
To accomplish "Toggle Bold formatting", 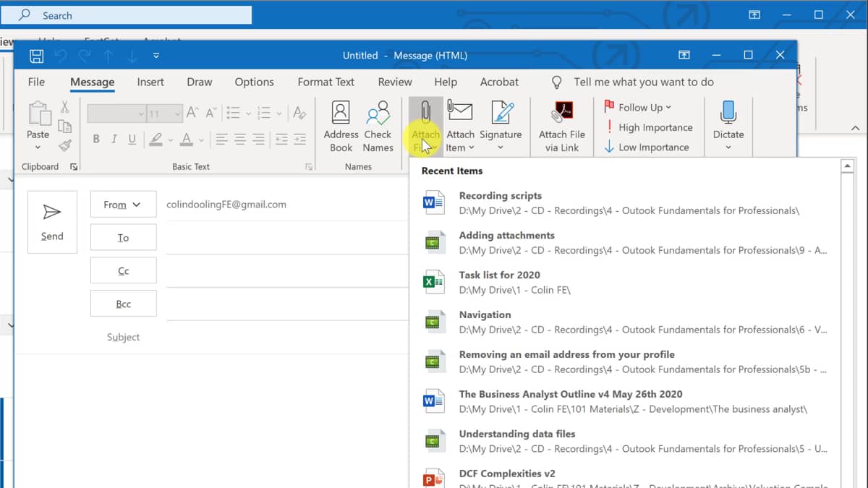I will point(96,140).
